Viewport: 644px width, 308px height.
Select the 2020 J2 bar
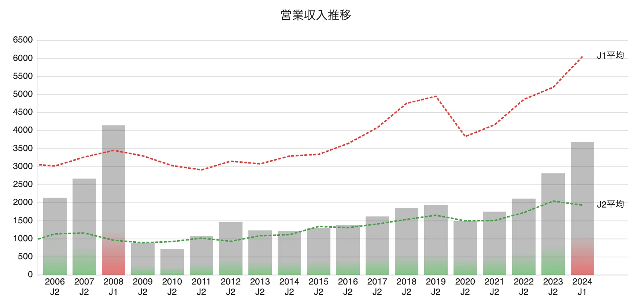465,248
